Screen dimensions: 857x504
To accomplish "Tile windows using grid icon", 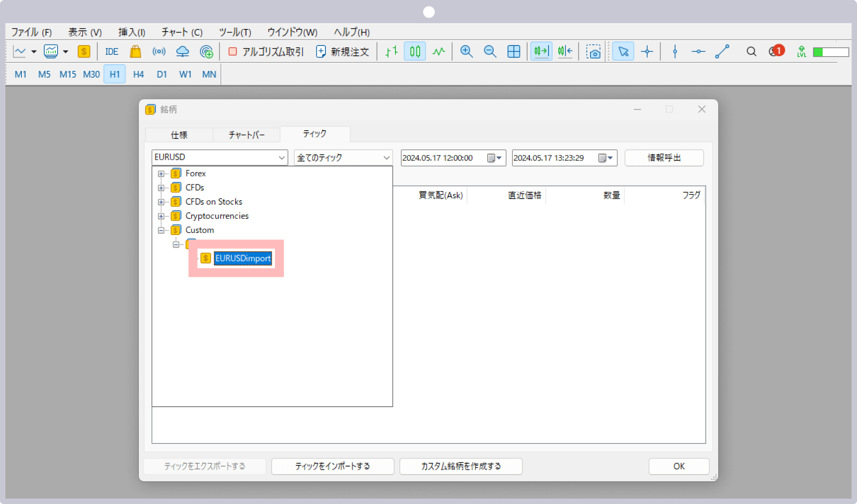I will point(514,52).
